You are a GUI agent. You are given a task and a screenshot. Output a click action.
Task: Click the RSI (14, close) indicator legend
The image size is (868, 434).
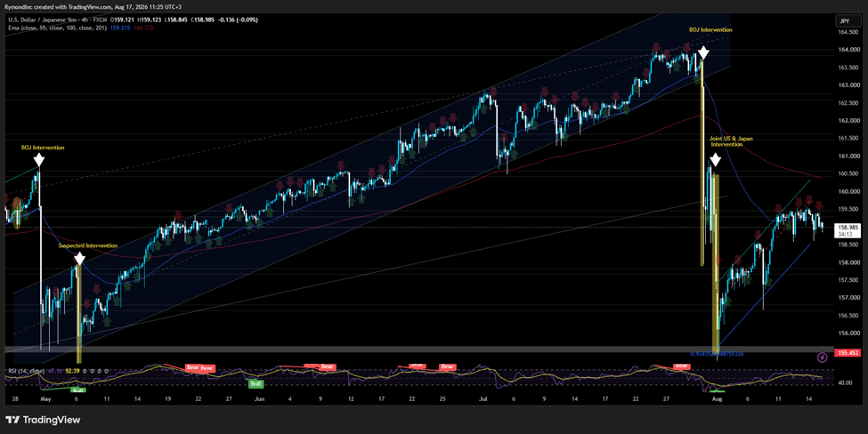tap(26, 371)
